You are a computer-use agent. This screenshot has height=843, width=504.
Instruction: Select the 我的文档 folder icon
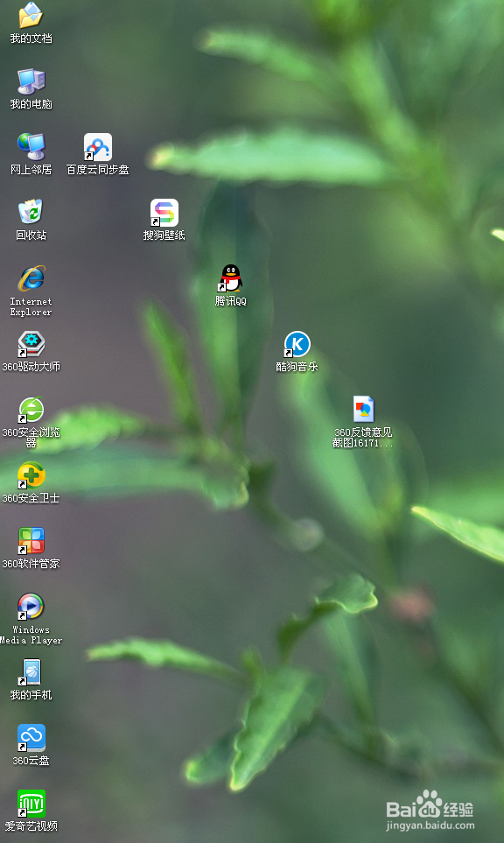click(x=31, y=15)
